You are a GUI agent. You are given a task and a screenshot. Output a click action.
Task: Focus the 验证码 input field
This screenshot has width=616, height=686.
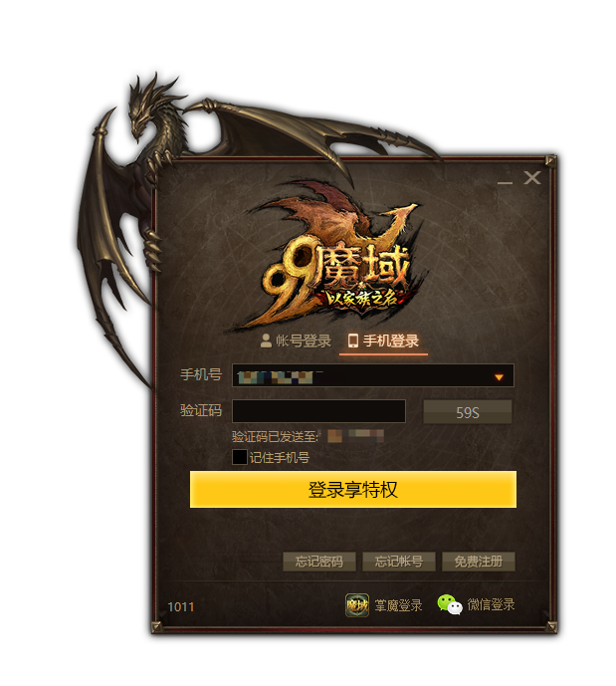[x=318, y=411]
